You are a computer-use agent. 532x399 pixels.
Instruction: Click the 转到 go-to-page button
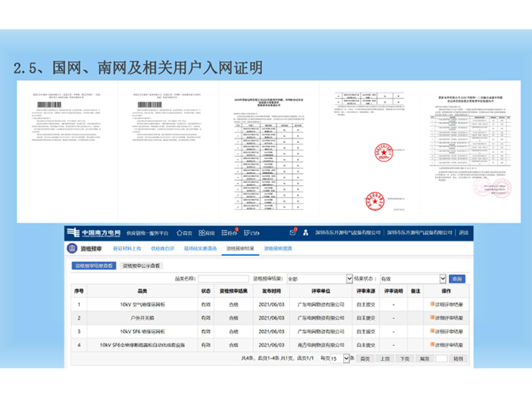point(458,358)
